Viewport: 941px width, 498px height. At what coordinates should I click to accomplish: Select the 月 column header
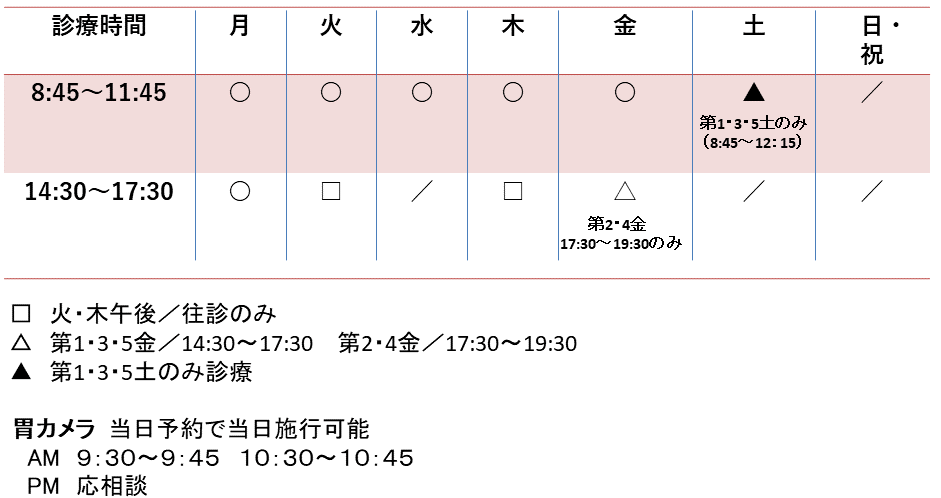click(x=240, y=27)
